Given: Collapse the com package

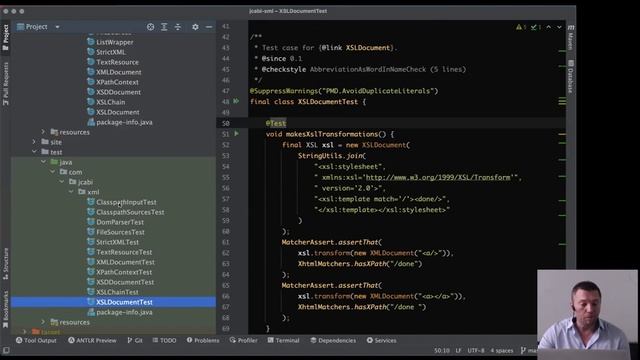Looking at the screenshot, I should (53, 172).
